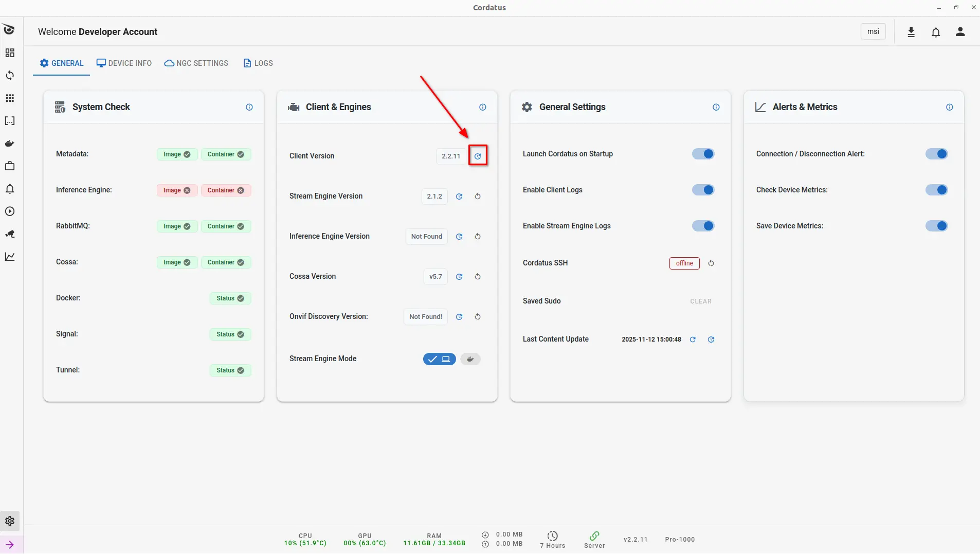
Task: Click the download icon in the top bar
Action: tap(911, 32)
